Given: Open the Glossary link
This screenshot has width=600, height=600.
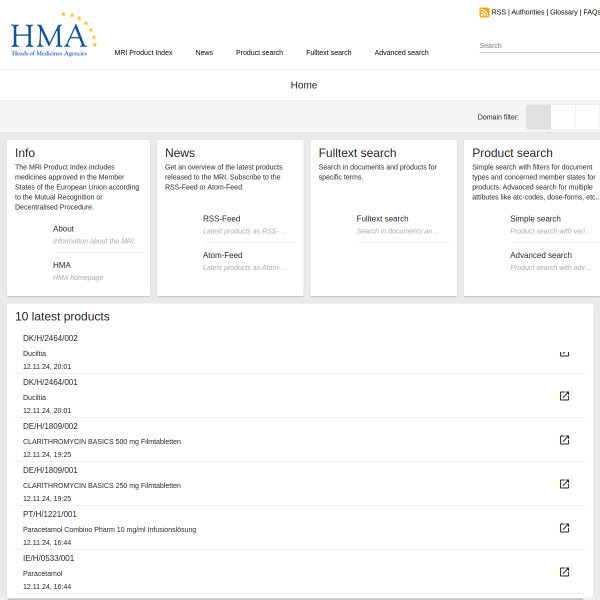Looking at the screenshot, I should click(564, 12).
